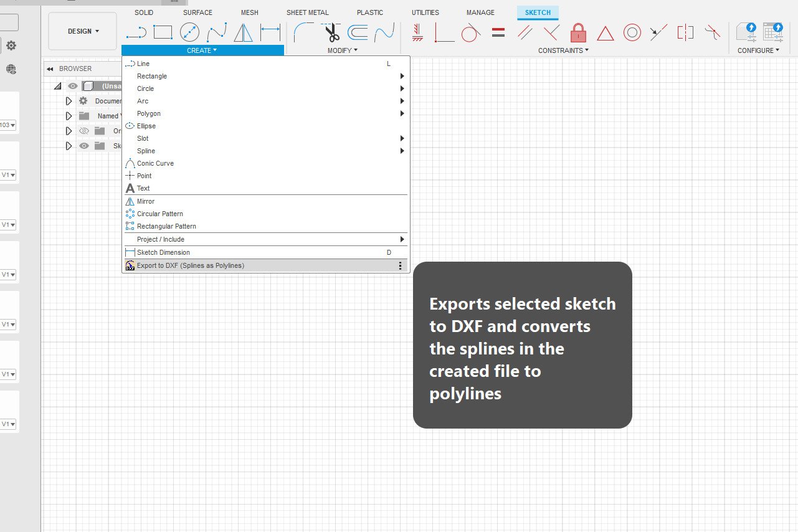Click the first Configure icon with gray block

coord(746,32)
